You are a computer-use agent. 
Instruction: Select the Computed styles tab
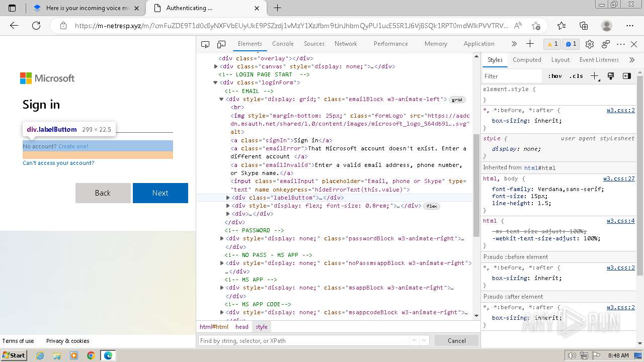click(527, 60)
